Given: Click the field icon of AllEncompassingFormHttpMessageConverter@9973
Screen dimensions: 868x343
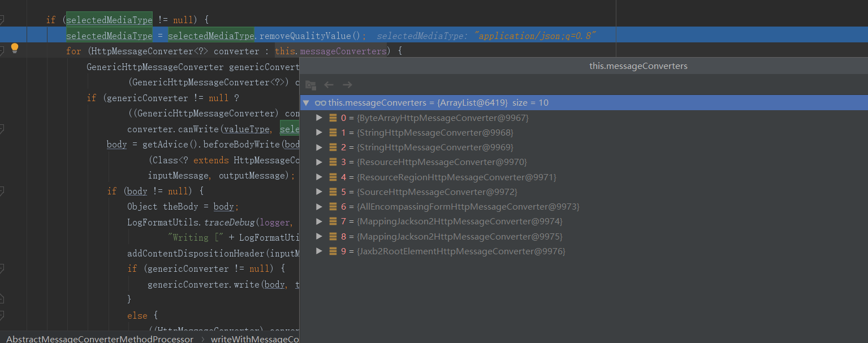Looking at the screenshot, I should (334, 207).
